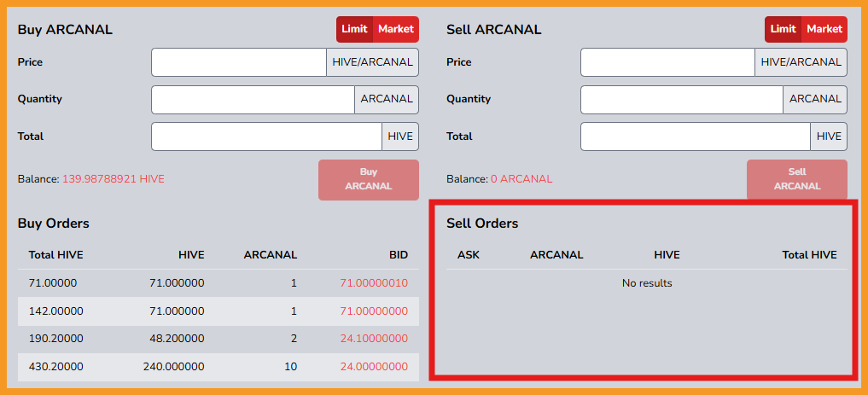Click the HIVE/ARCANAL unit label in Sell panel
This screenshot has height=395, width=868.
[801, 62]
